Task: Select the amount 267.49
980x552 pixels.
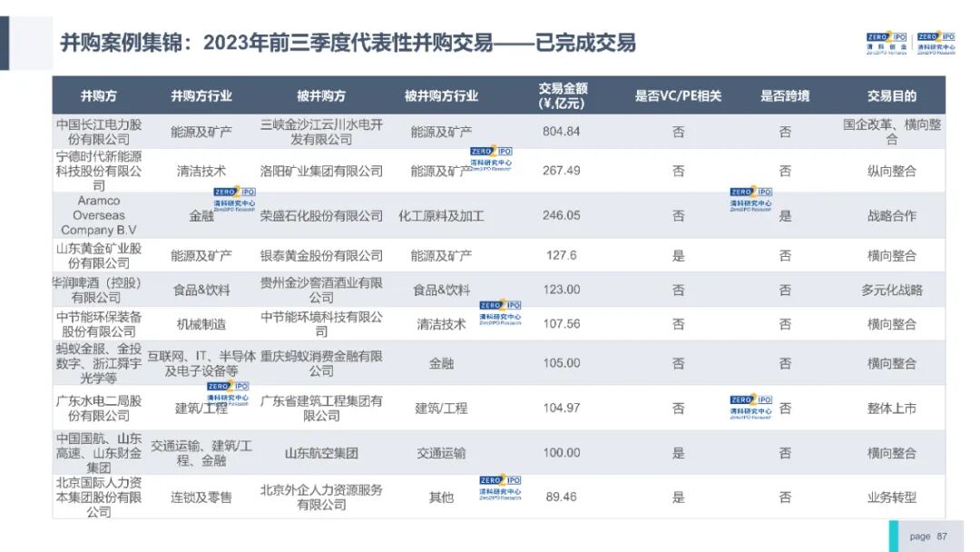Action: click(562, 170)
